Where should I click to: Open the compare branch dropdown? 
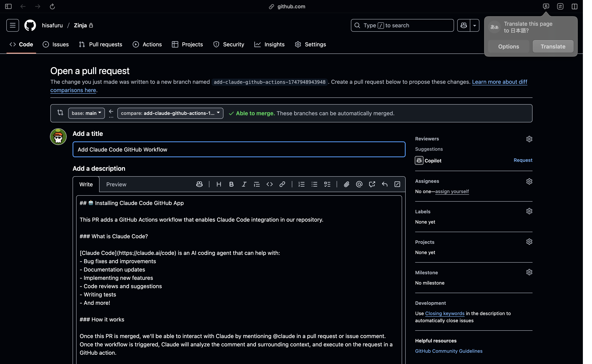[170, 113]
